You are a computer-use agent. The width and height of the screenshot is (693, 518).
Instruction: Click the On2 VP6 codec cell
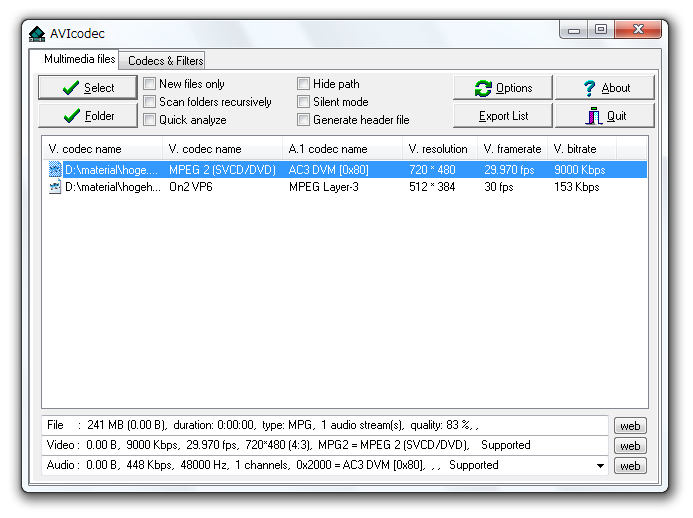click(x=191, y=187)
